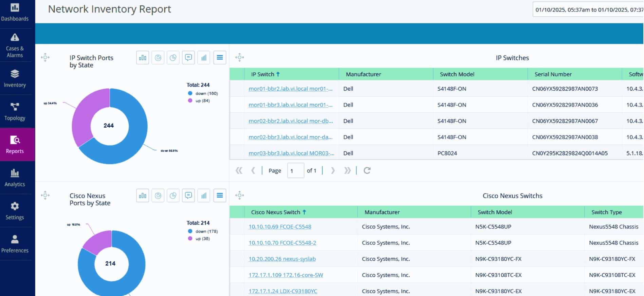The image size is (644, 296).
Task: Toggle 'down (160)' legend in IP Switch chart
Action: tap(203, 93)
